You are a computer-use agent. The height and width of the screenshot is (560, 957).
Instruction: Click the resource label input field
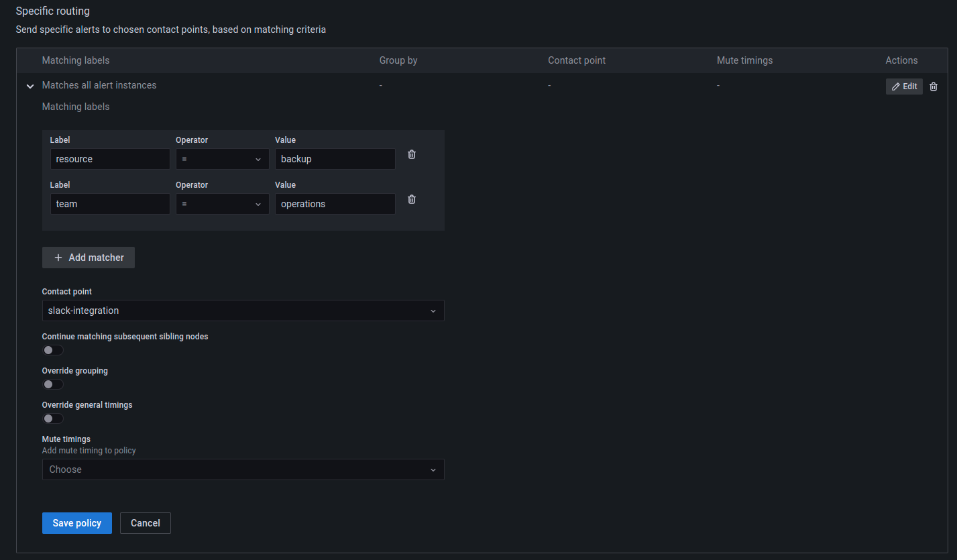[x=110, y=159]
